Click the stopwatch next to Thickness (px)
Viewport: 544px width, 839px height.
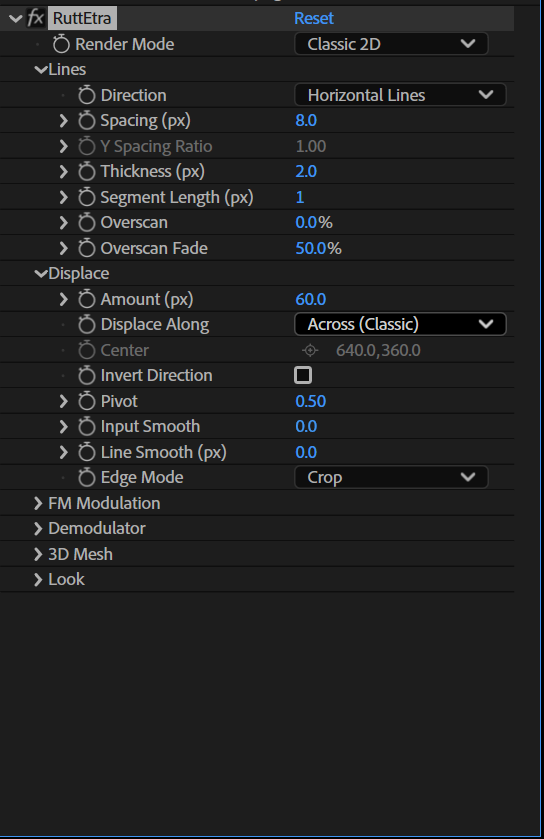coord(87,171)
